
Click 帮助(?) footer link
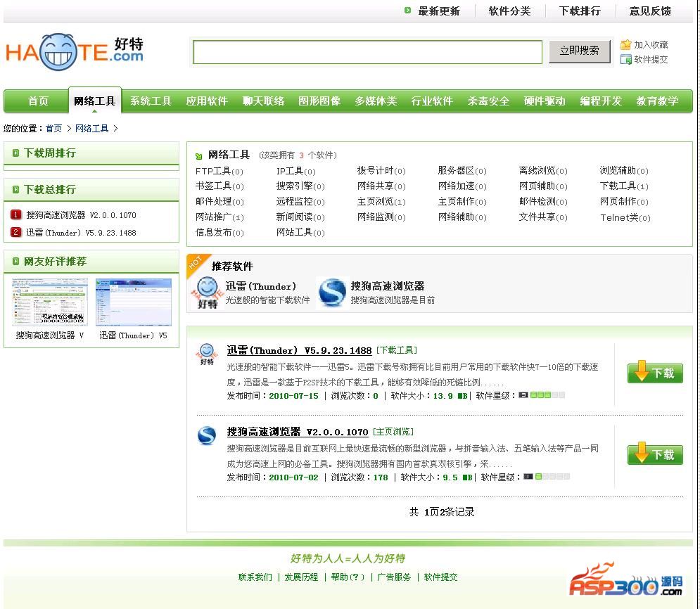[348, 577]
